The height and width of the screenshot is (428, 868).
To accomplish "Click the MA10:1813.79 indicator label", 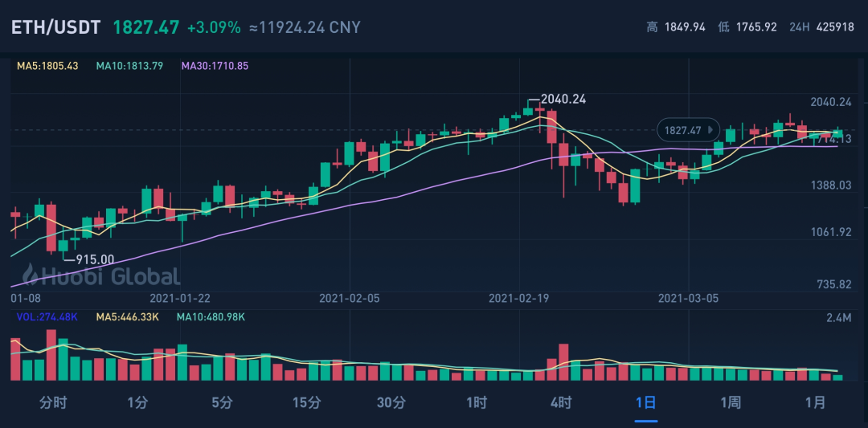I will click(x=129, y=66).
